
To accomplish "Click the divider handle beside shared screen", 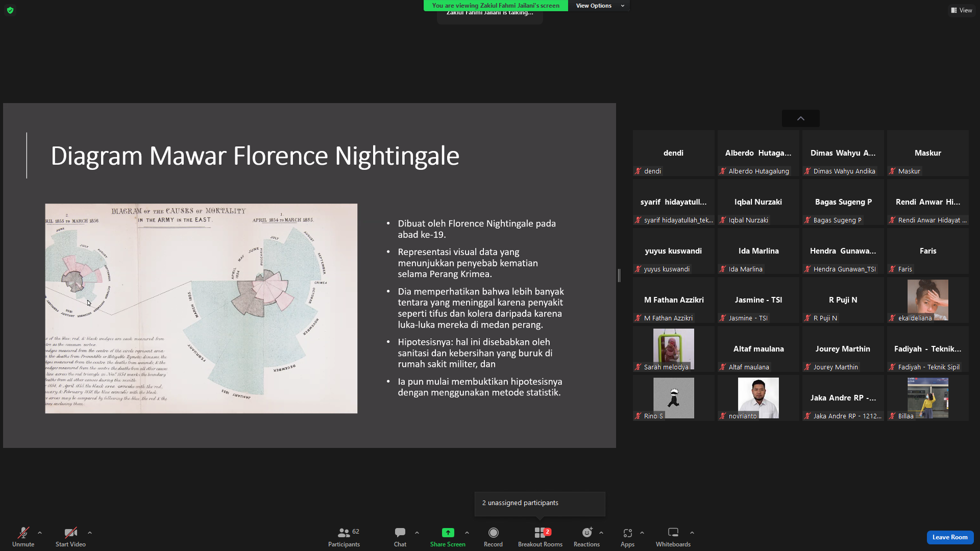I will (x=619, y=275).
